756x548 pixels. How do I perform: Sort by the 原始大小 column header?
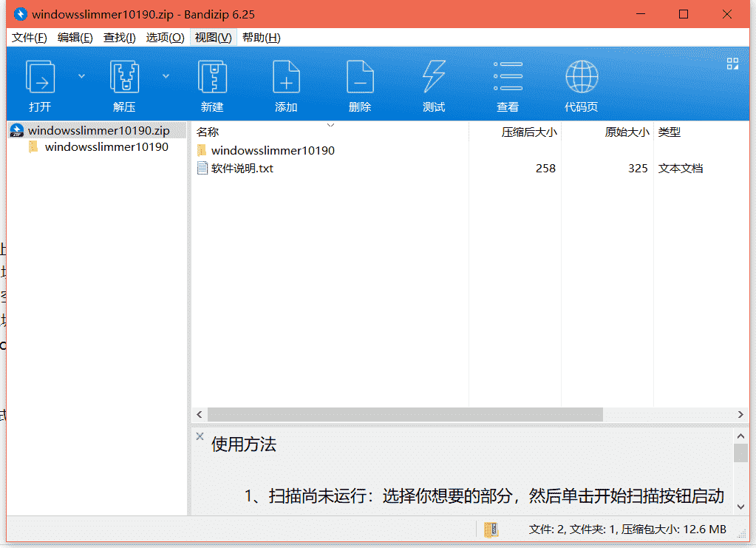(x=607, y=132)
